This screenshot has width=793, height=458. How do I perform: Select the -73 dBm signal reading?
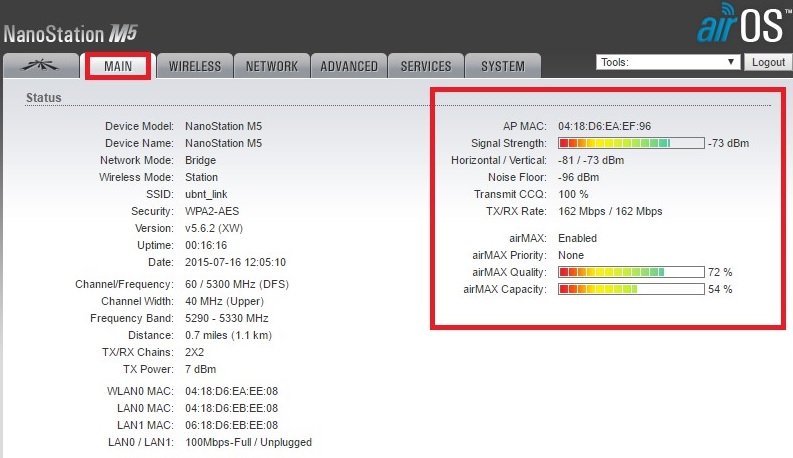pyautogui.click(x=728, y=143)
